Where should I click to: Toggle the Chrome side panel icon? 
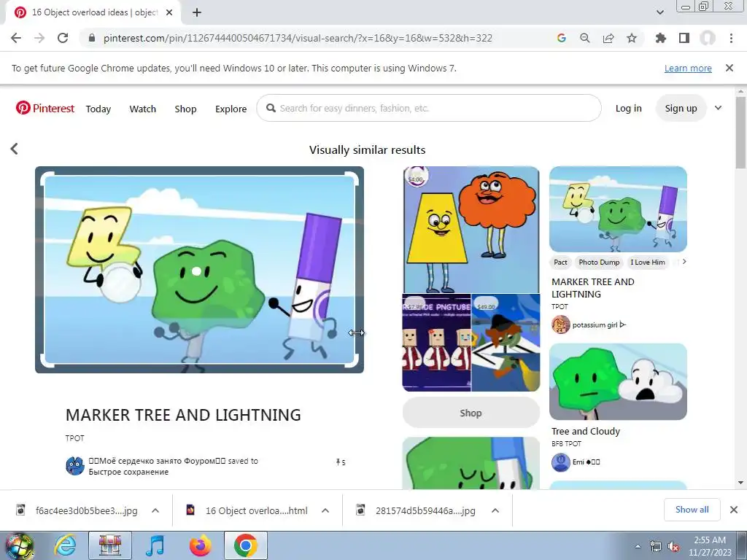click(684, 38)
